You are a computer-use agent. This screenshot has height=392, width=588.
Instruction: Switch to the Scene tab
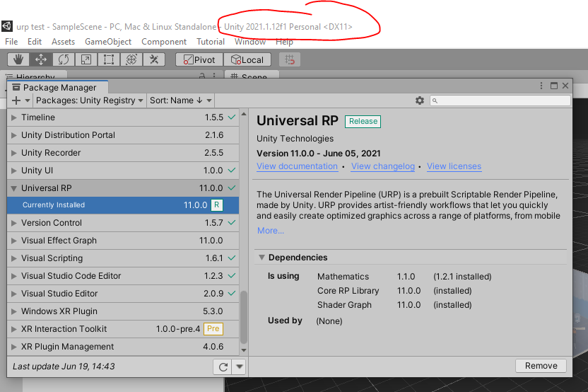tap(252, 75)
